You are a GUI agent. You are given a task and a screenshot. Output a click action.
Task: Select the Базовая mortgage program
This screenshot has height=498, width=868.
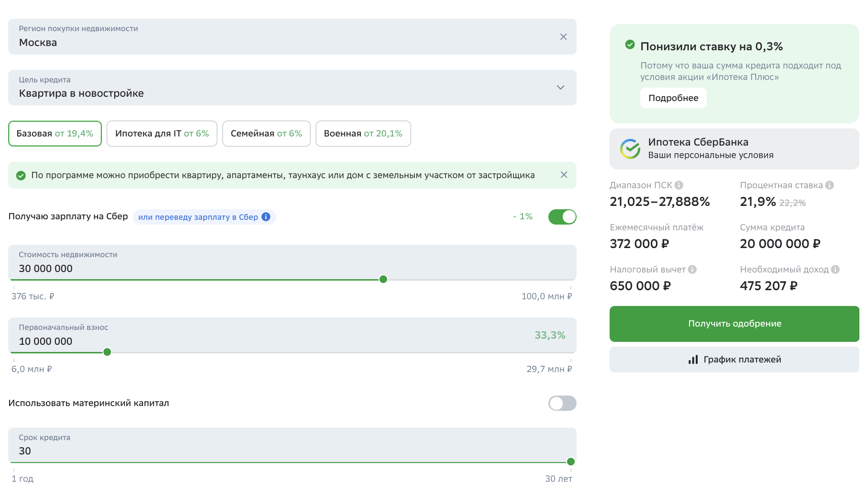coord(55,134)
